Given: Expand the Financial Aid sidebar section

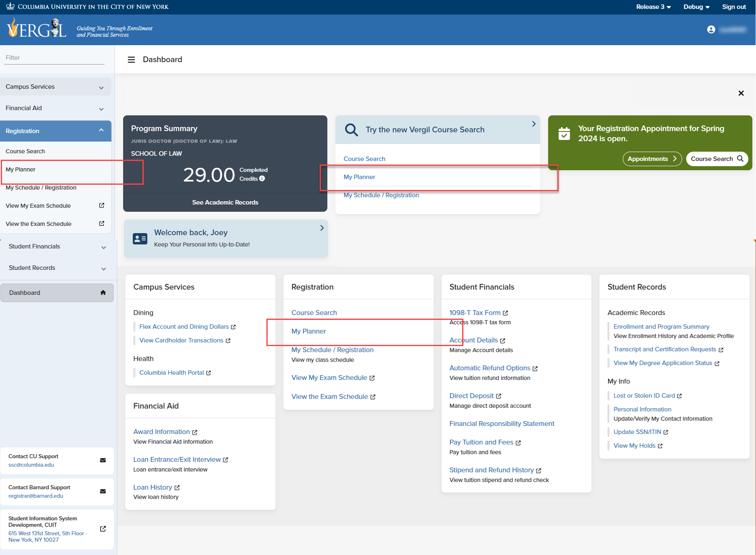Looking at the screenshot, I should (x=56, y=108).
